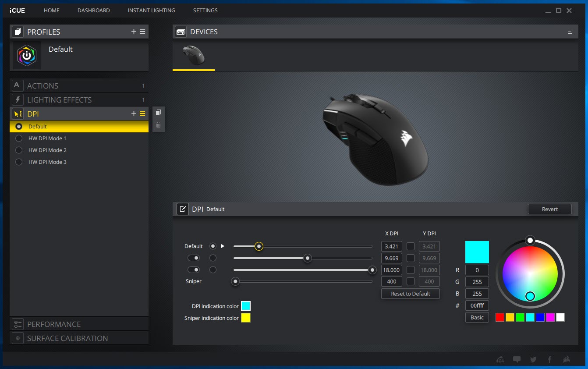Click the Sniper DPI slider handle
Screen dimensions: 588x369
pyautogui.click(x=236, y=281)
